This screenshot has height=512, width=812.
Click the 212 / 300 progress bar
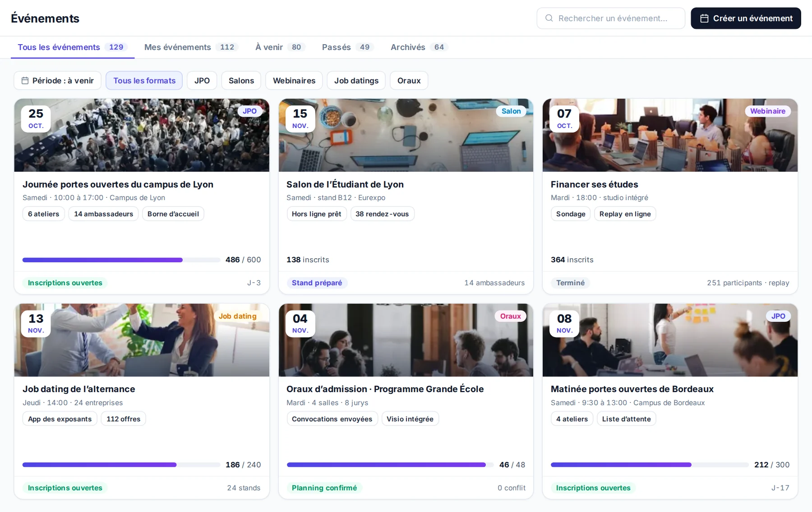(x=650, y=465)
